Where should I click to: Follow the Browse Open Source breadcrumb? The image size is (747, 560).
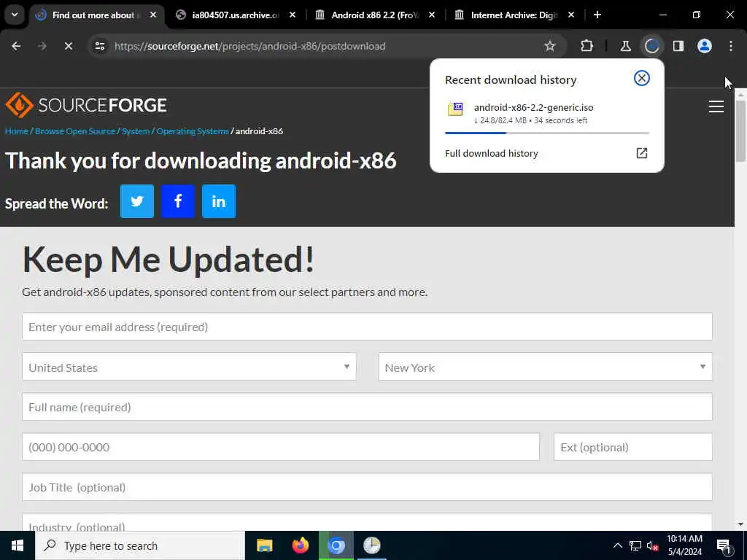(x=75, y=131)
